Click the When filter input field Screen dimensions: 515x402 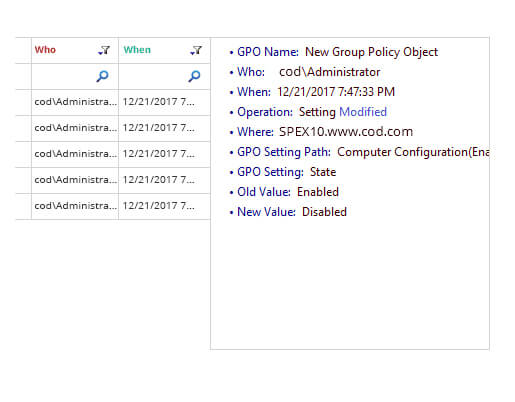(154, 76)
